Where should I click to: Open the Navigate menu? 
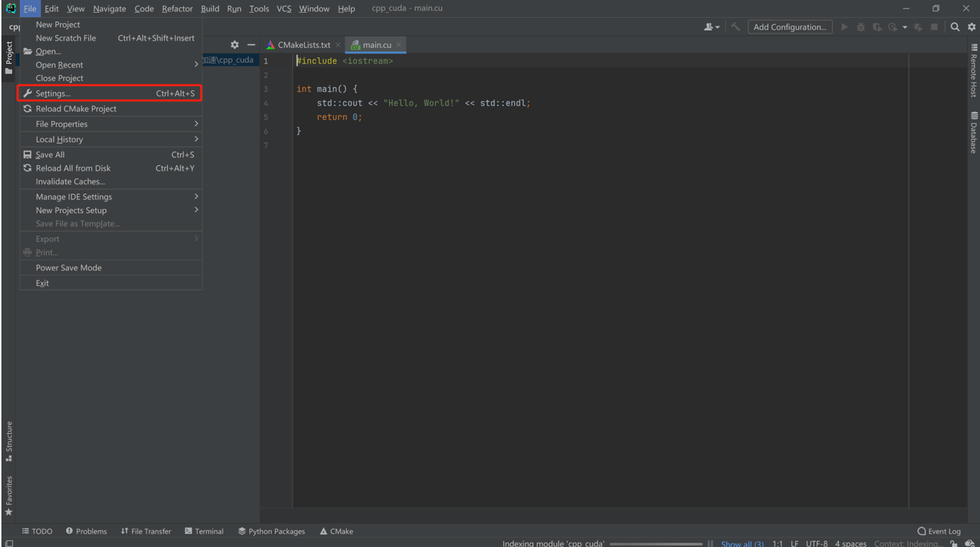click(x=109, y=9)
